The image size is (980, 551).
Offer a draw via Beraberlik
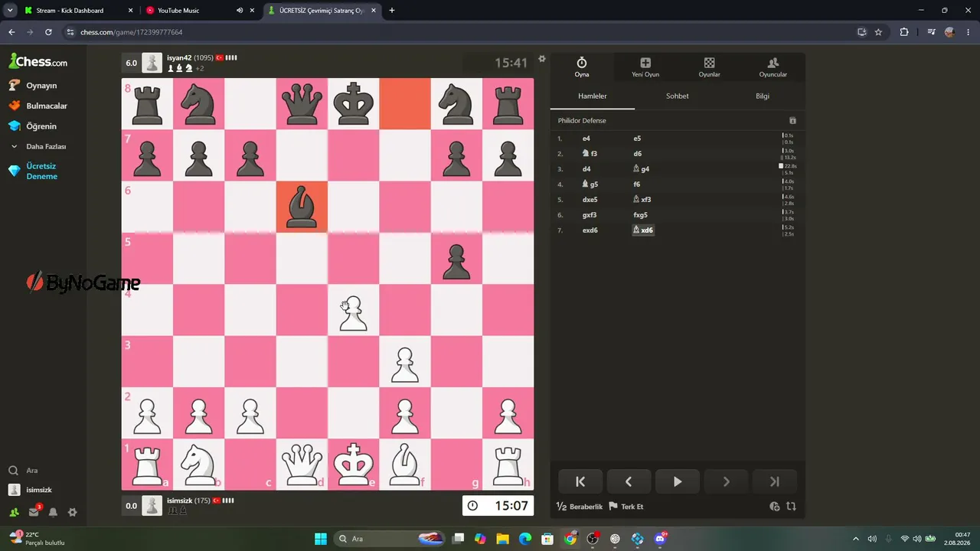[x=580, y=507]
